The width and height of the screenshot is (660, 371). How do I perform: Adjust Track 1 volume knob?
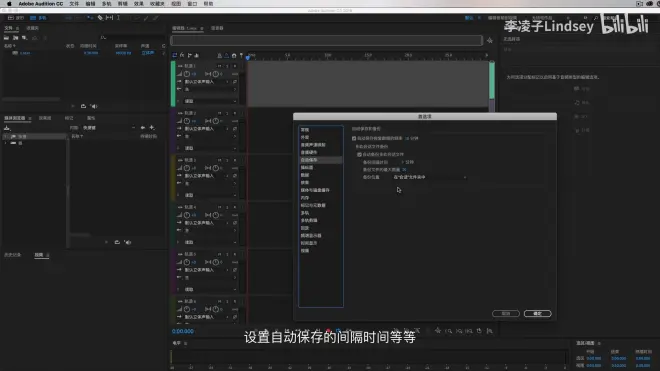pyautogui.click(x=186, y=74)
